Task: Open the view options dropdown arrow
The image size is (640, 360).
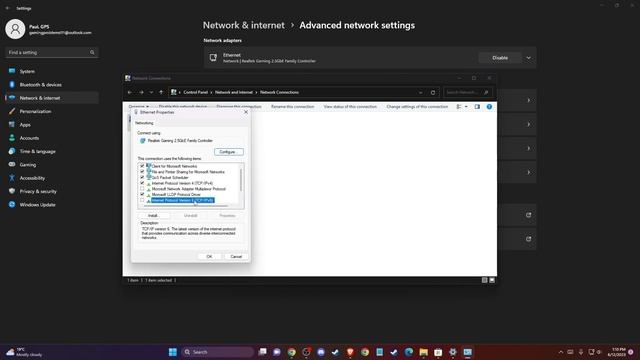Action: tap(466, 107)
